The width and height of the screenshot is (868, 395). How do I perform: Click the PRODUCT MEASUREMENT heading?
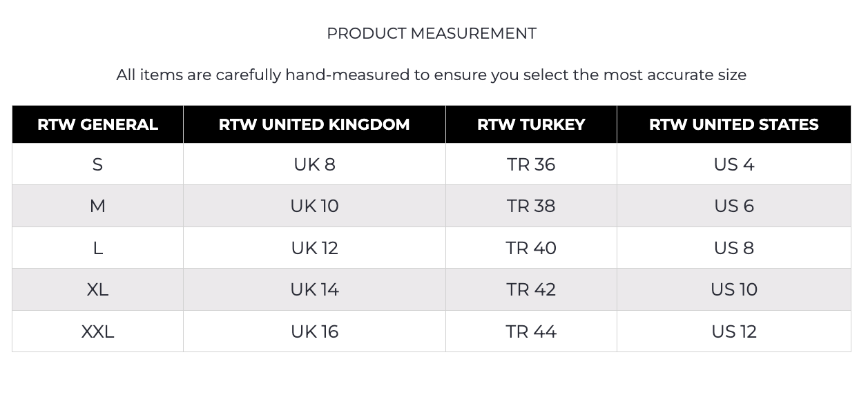432,33
